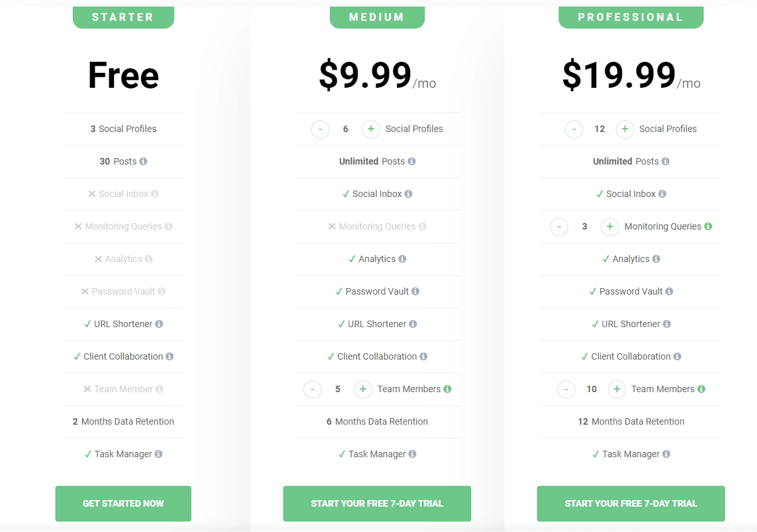Viewport: 757px width, 532px height.
Task: Click info icon beside Starter URL Shortener
Action: [x=159, y=324]
